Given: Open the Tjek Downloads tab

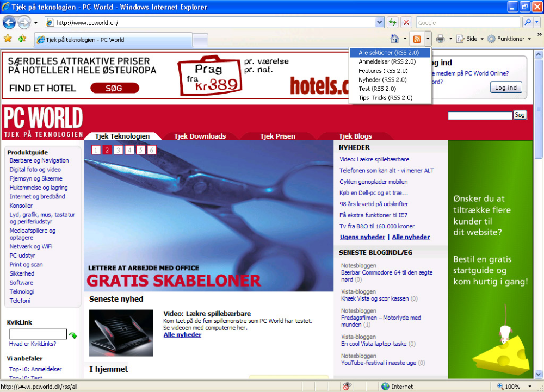Looking at the screenshot, I should coord(200,136).
